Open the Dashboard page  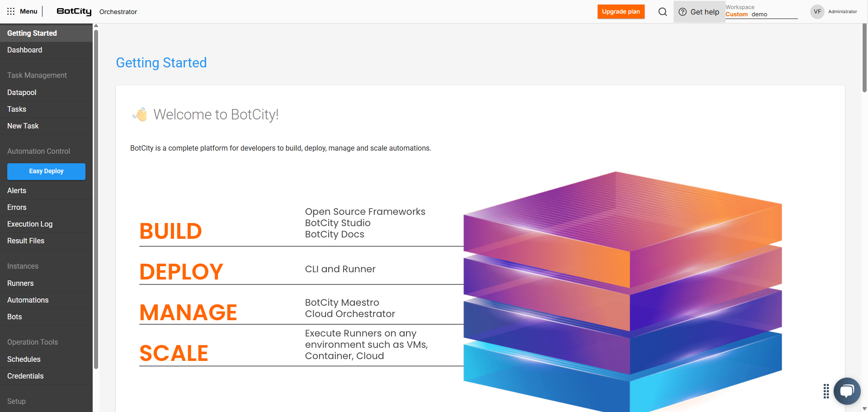pyautogui.click(x=46, y=50)
